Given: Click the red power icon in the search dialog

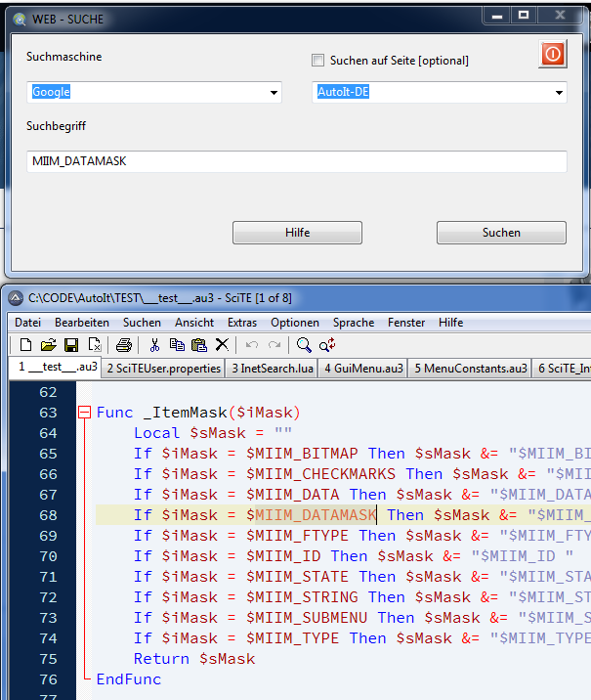Looking at the screenshot, I should (x=552, y=55).
